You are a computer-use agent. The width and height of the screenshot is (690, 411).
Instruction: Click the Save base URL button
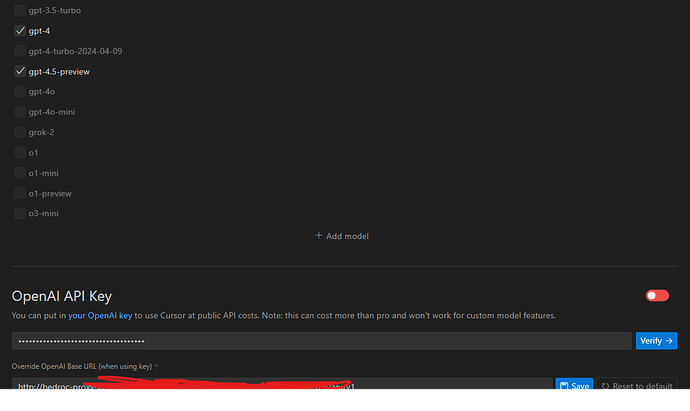pos(574,384)
